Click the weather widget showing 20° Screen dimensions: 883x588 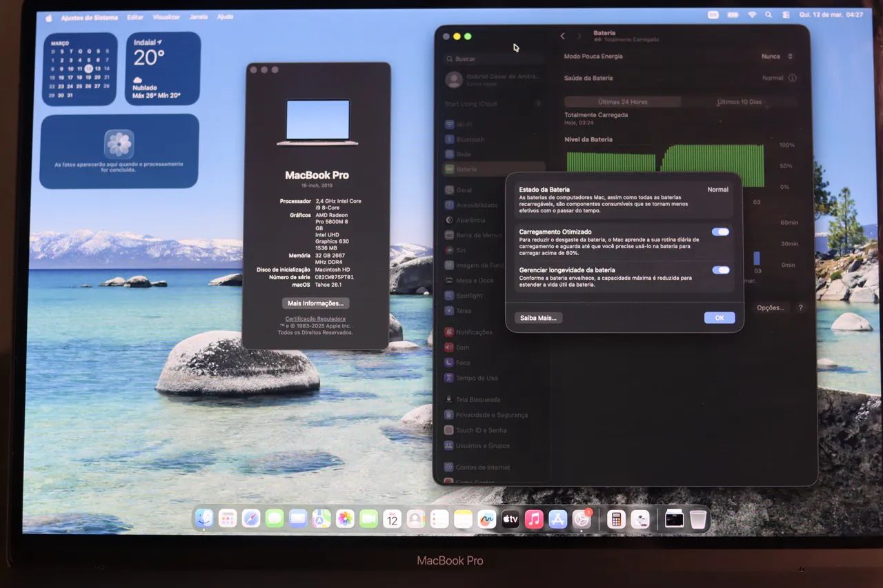click(x=163, y=68)
